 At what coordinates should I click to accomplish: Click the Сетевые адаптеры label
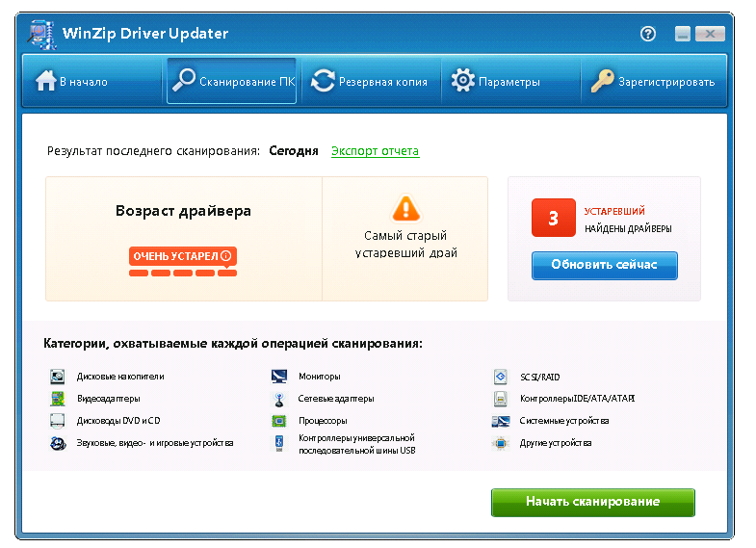335,399
